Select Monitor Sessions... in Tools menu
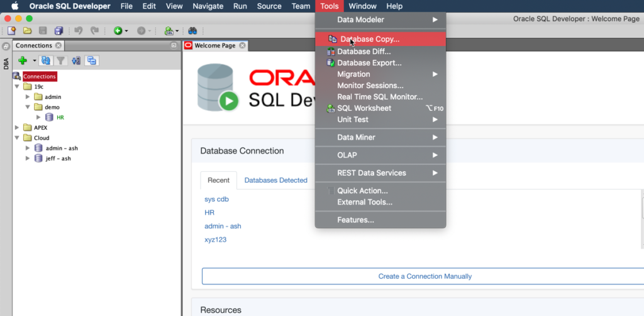 click(x=380, y=86)
